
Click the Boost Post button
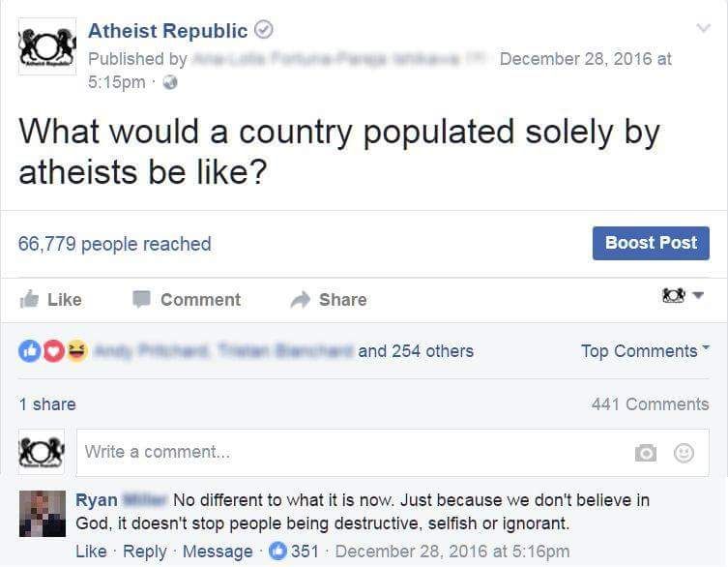click(651, 243)
